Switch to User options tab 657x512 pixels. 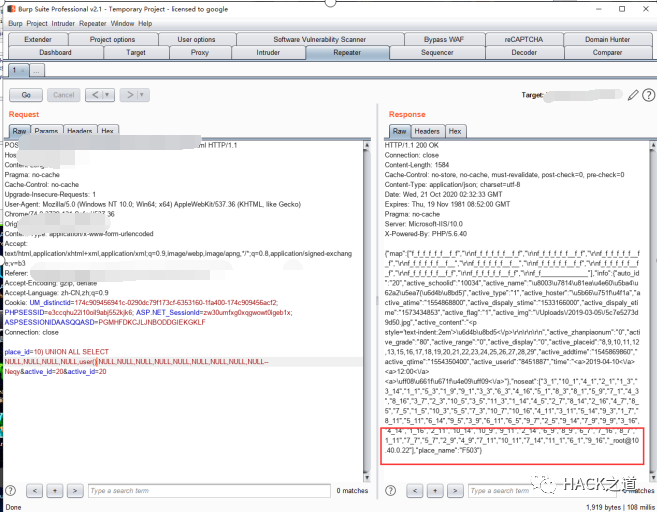197,39
